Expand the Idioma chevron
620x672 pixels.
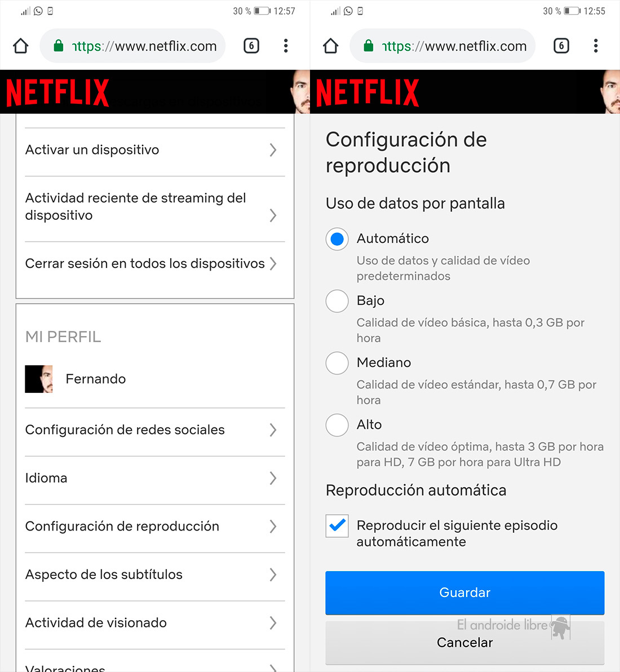pyautogui.click(x=273, y=478)
